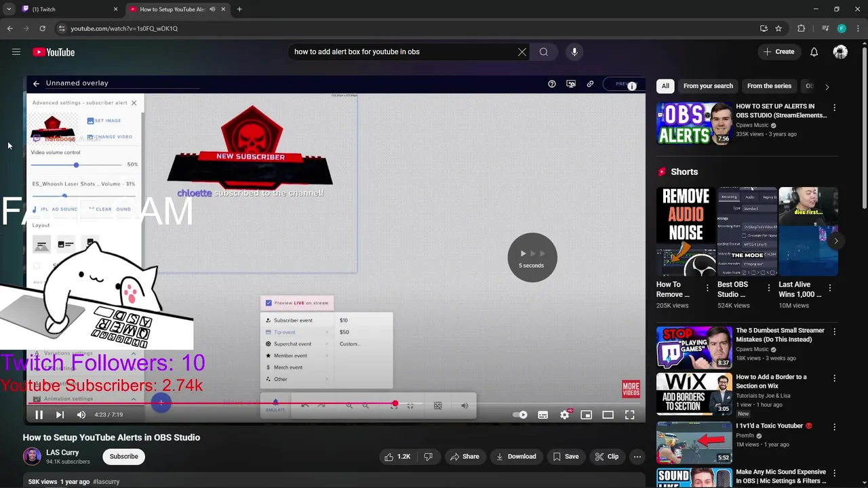The height and width of the screenshot is (488, 868).
Task: Open more actions ellipsis under video
Action: tap(637, 457)
